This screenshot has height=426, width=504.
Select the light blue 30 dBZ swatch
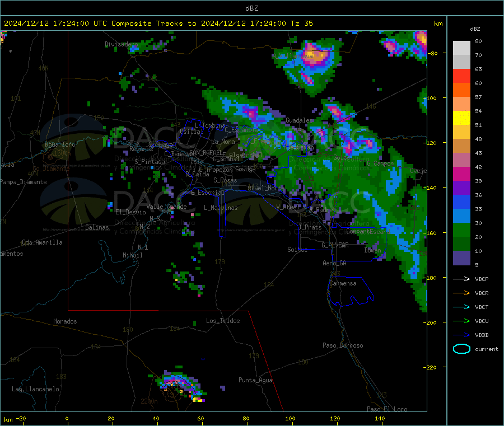pos(461,216)
